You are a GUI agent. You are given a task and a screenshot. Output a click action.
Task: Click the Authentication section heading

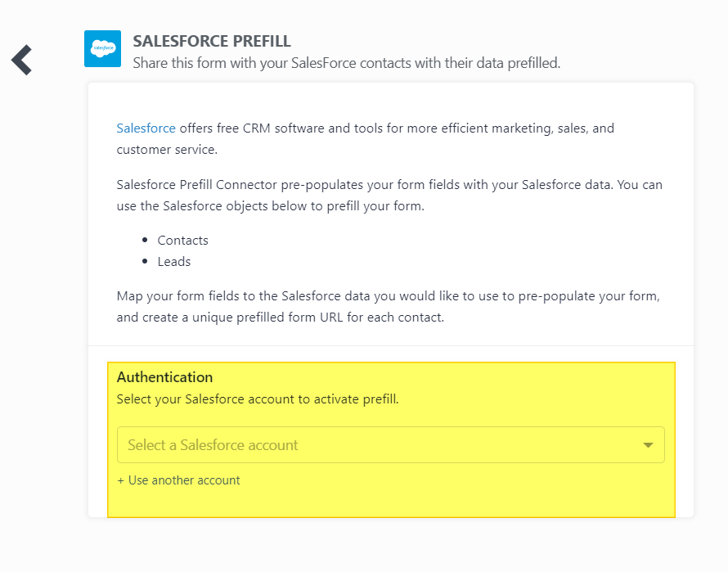(x=164, y=377)
